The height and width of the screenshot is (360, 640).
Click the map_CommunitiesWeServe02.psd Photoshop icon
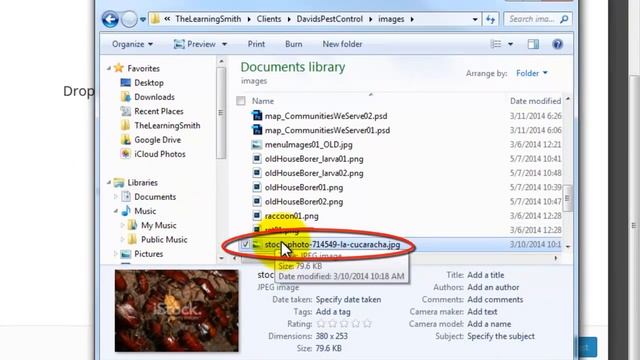(x=257, y=116)
